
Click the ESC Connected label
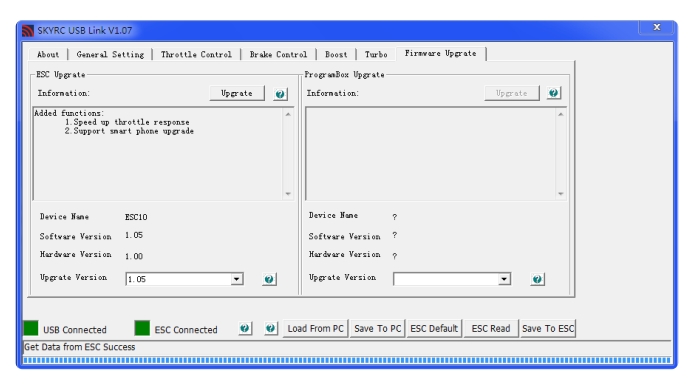click(x=186, y=330)
